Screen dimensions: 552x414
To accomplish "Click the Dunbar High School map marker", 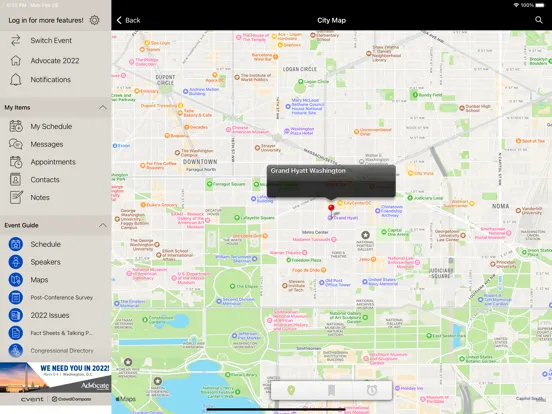I will pos(462,108).
